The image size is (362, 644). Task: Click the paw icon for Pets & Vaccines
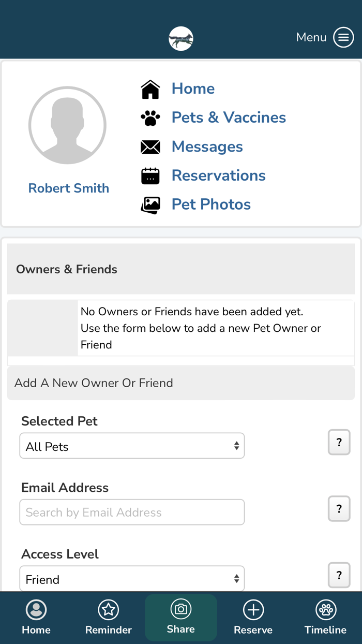pos(150,118)
